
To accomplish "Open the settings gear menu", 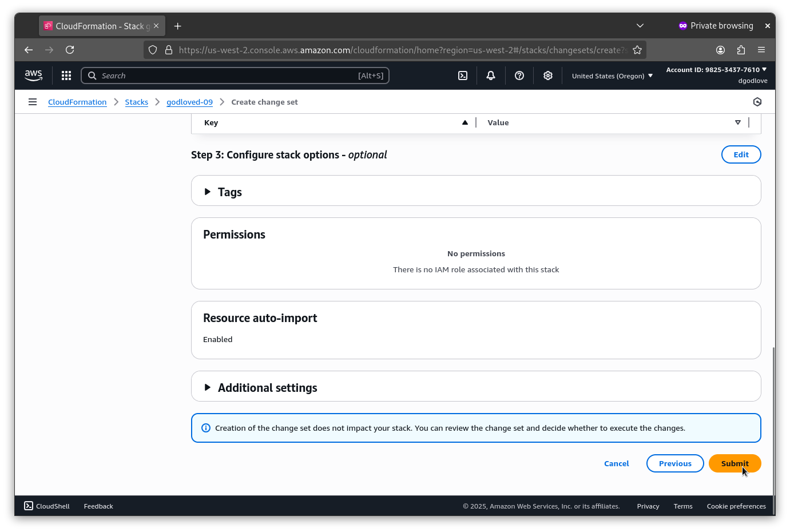I will pyautogui.click(x=548, y=76).
